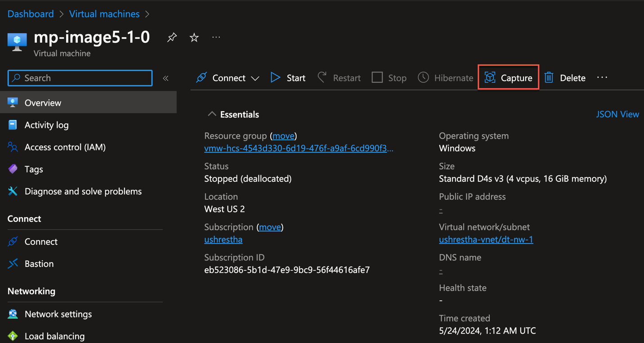Collapse the Essentials section
644x343 pixels.
click(211, 114)
